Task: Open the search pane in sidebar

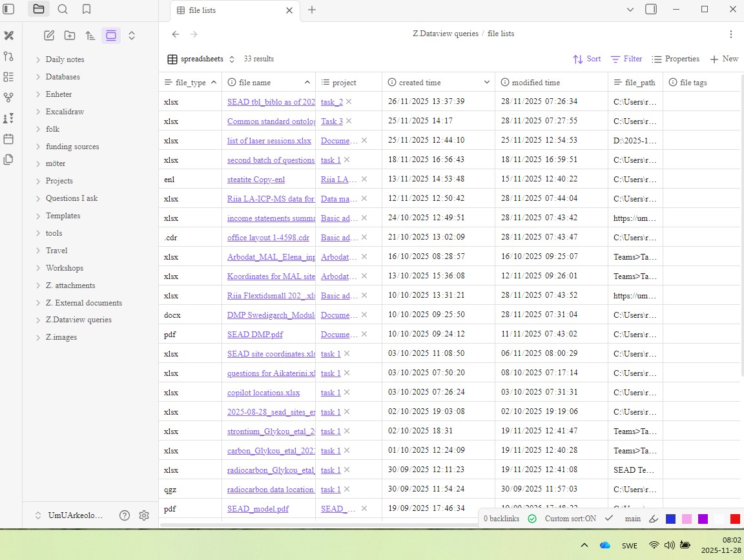Action: coord(63,9)
